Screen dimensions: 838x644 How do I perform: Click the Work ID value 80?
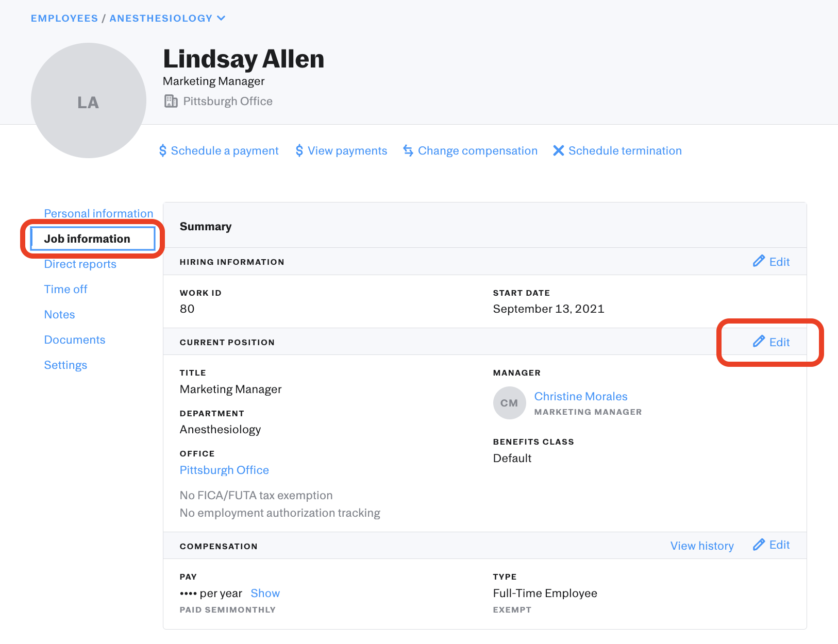[187, 309]
